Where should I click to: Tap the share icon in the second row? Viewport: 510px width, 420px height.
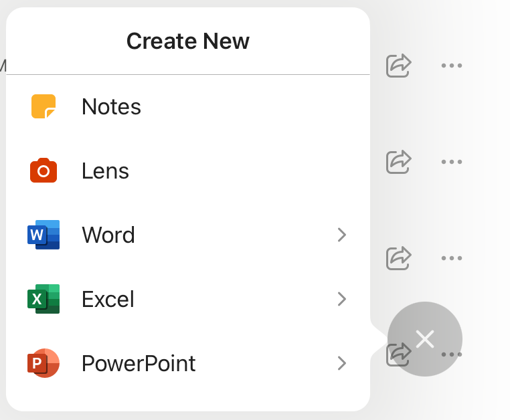click(x=398, y=161)
